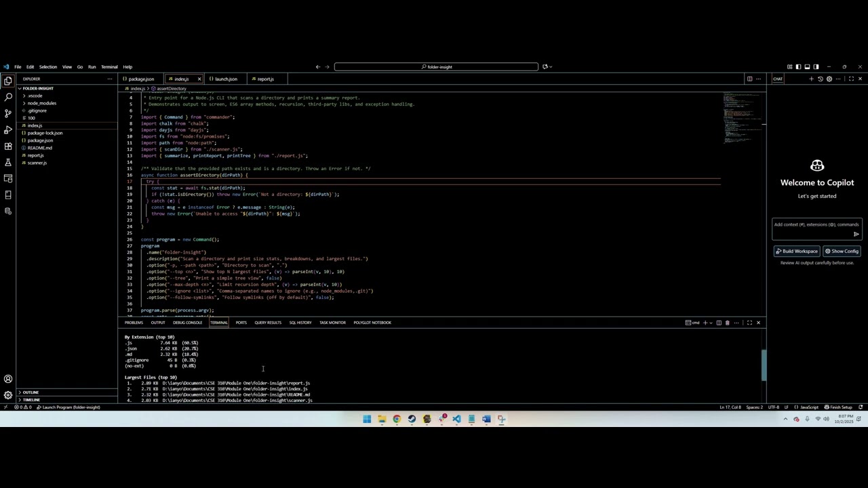Screen dimensions: 868x488
Task: Open the Search view in activity bar
Action: pyautogui.click(x=8, y=97)
